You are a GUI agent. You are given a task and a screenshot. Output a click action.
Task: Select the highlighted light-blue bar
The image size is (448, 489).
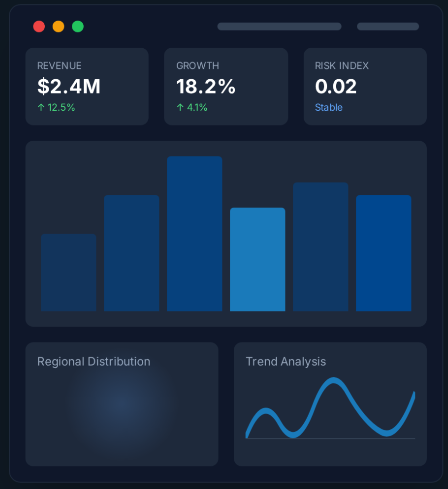coord(257,259)
